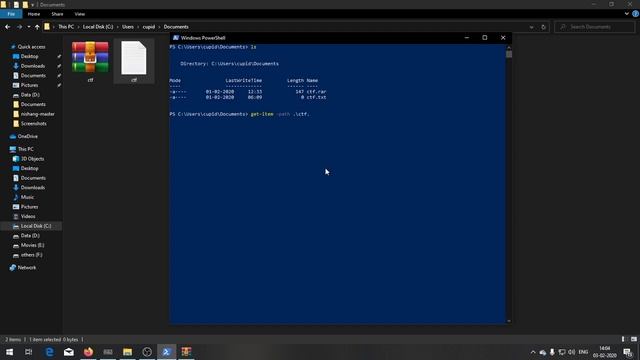The height and width of the screenshot is (360, 640).
Task: Open nishang-master folder in sidebar
Action: (38, 114)
